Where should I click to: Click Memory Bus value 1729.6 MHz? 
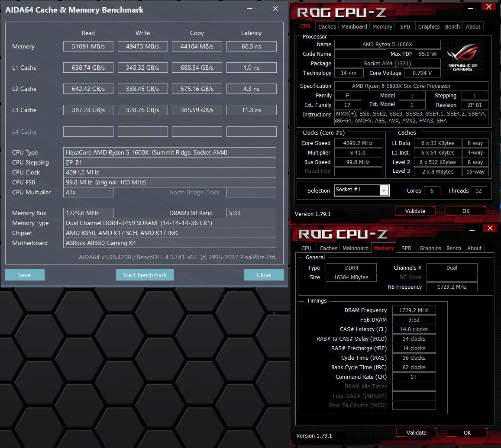coord(88,213)
